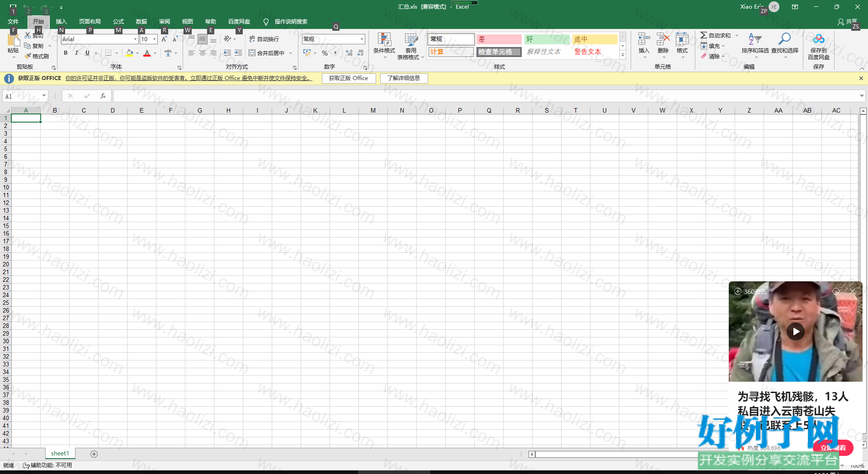Screen dimensions: 868x474
Task: Apply accounting number format icon
Action: (307, 53)
